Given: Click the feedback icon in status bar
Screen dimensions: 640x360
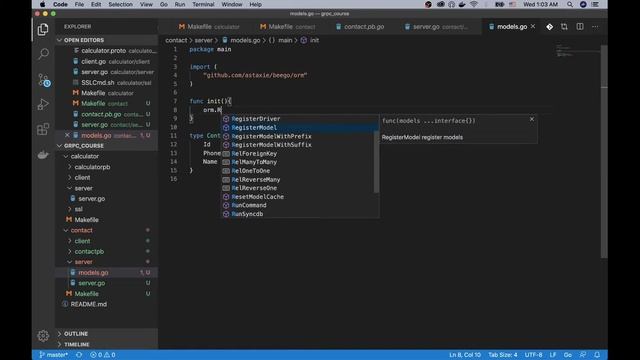Looking at the screenshot, I should [583, 355].
